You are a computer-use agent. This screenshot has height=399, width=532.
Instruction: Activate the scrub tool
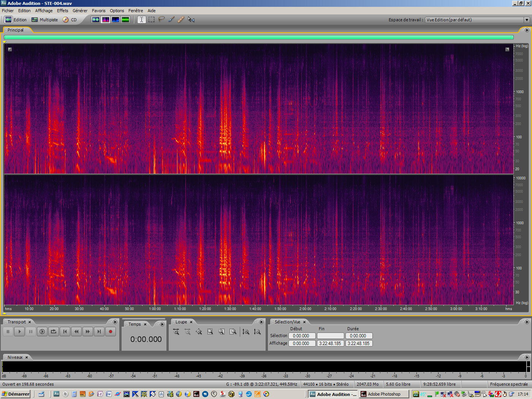191,19
